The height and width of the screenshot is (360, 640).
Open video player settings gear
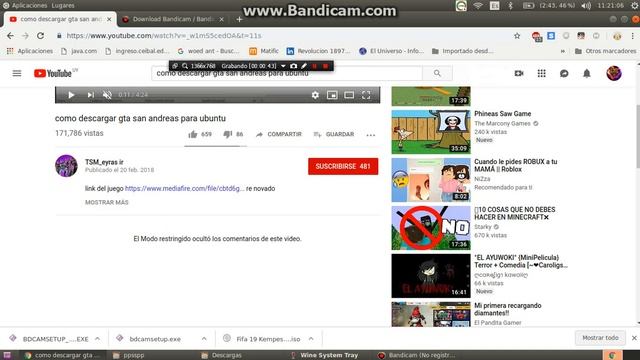315,95
